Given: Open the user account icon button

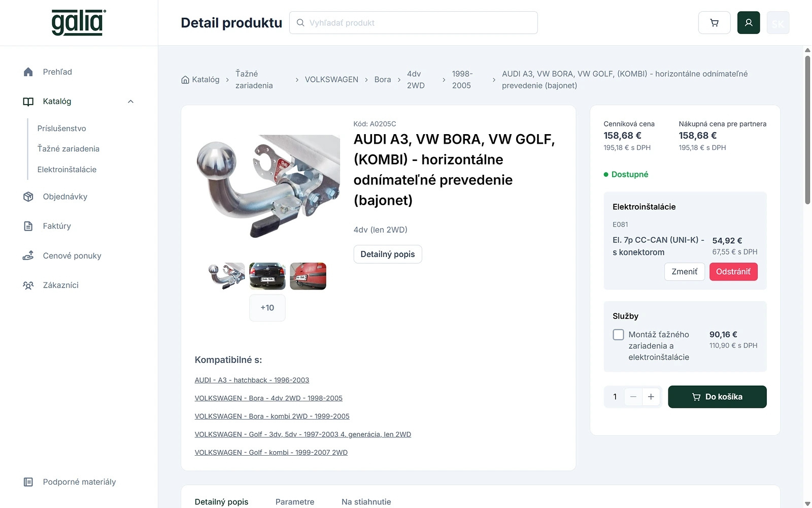Looking at the screenshot, I should pyautogui.click(x=749, y=23).
